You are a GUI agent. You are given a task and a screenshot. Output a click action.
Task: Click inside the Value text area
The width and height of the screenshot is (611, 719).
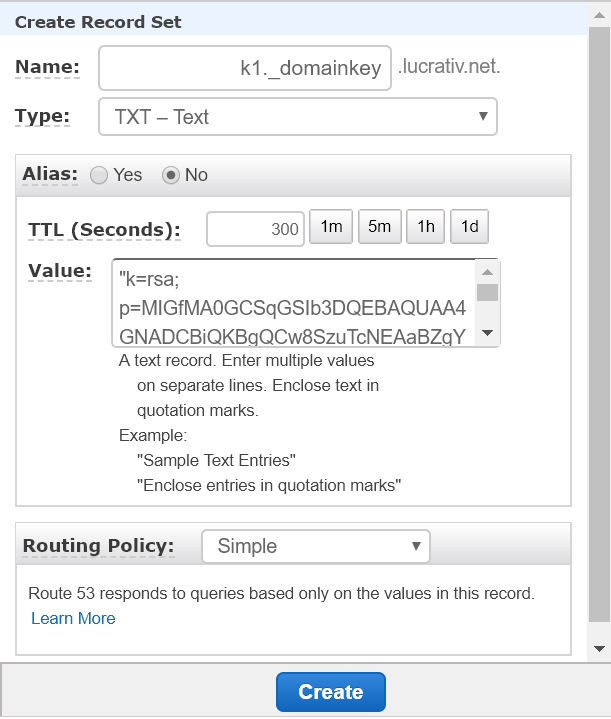click(294, 303)
